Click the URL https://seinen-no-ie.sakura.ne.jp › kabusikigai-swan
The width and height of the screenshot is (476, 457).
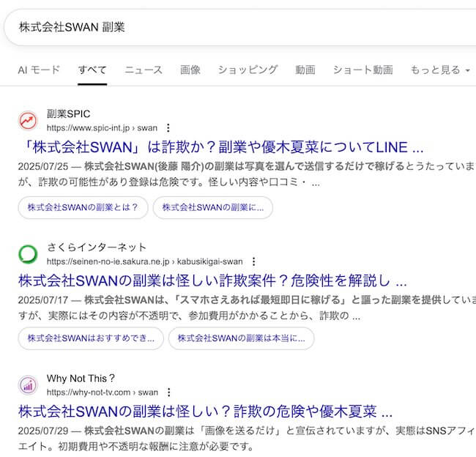click(145, 261)
